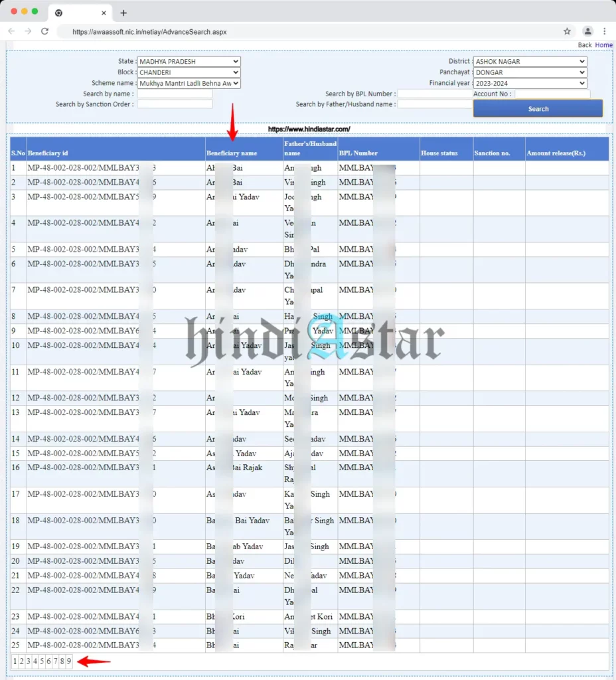The image size is (616, 680).
Task: Close the current browser tab
Action: pos(104,13)
